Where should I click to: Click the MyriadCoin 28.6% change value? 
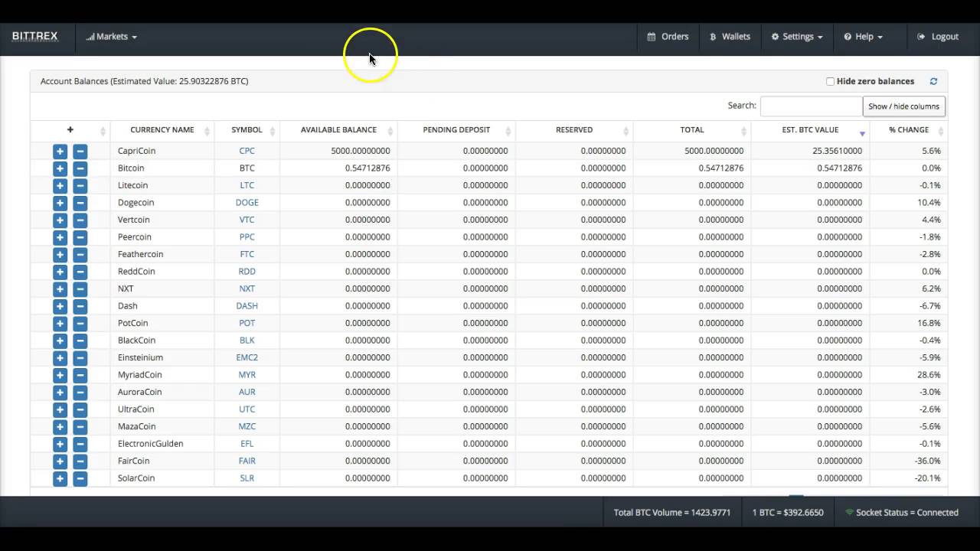929,375
